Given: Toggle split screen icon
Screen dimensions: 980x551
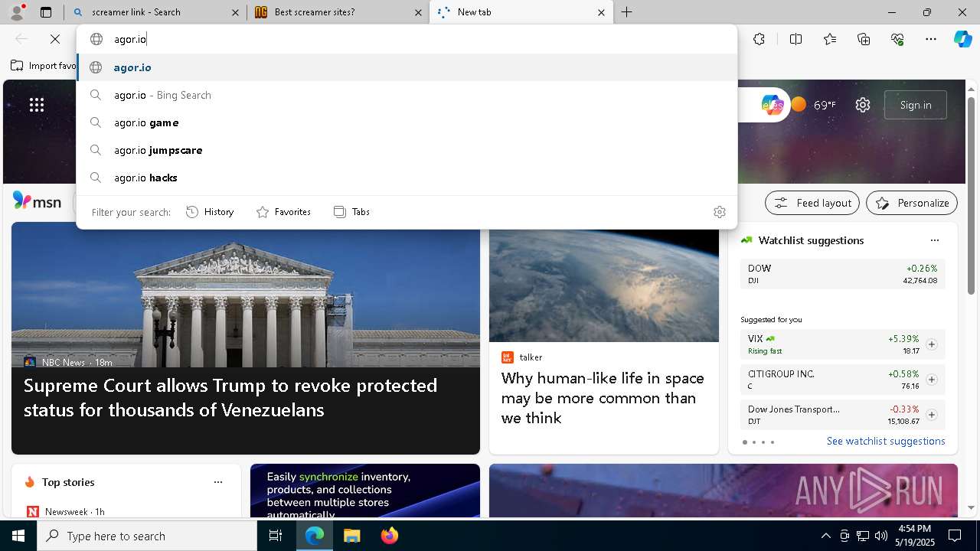Looking at the screenshot, I should 795,39.
